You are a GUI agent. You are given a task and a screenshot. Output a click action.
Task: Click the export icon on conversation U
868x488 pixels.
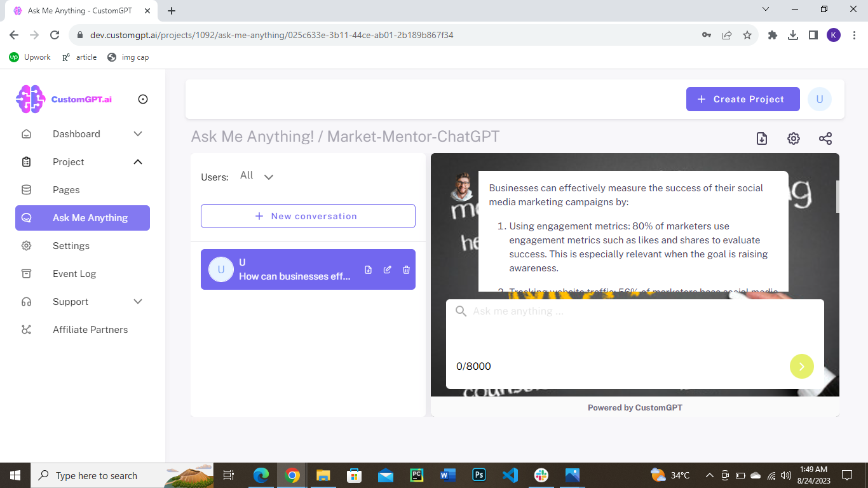(x=369, y=270)
